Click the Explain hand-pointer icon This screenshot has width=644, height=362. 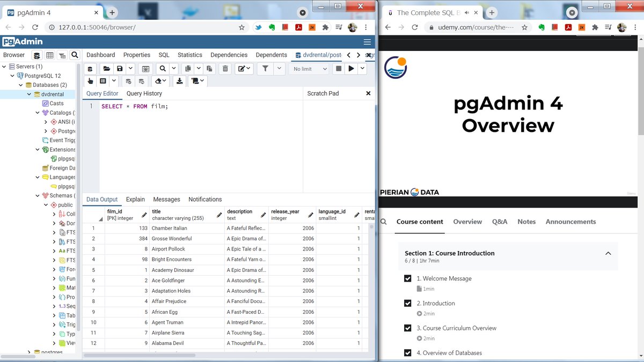click(x=90, y=81)
